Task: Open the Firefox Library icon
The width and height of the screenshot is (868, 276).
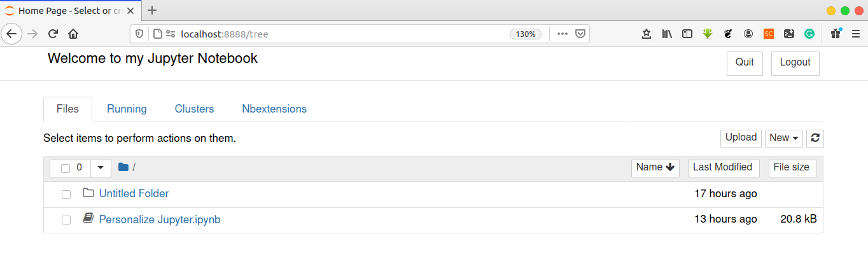Action: pyautogui.click(x=667, y=34)
